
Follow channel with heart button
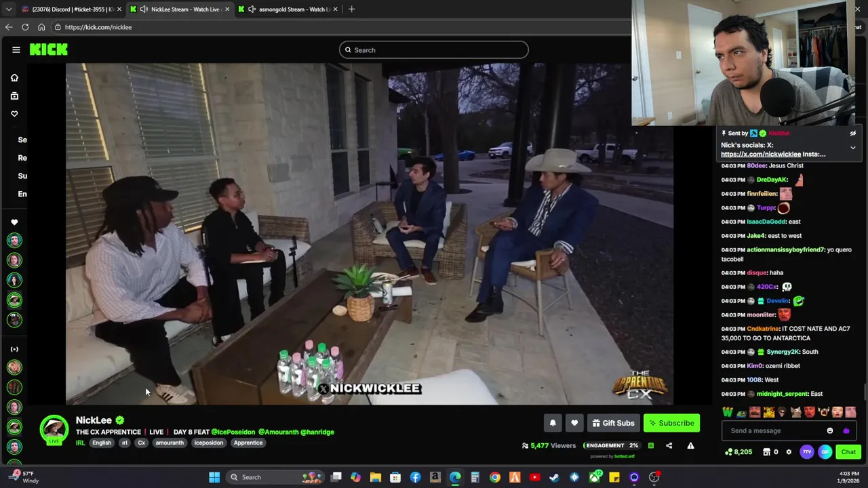pos(574,423)
